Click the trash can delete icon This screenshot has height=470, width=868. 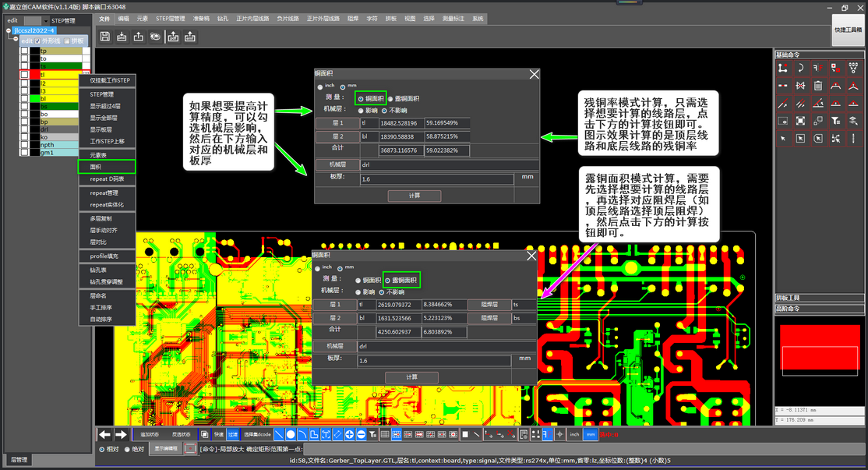click(817, 85)
